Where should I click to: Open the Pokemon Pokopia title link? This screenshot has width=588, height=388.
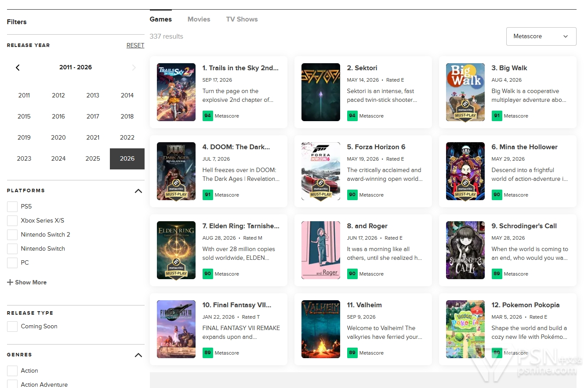pos(525,305)
